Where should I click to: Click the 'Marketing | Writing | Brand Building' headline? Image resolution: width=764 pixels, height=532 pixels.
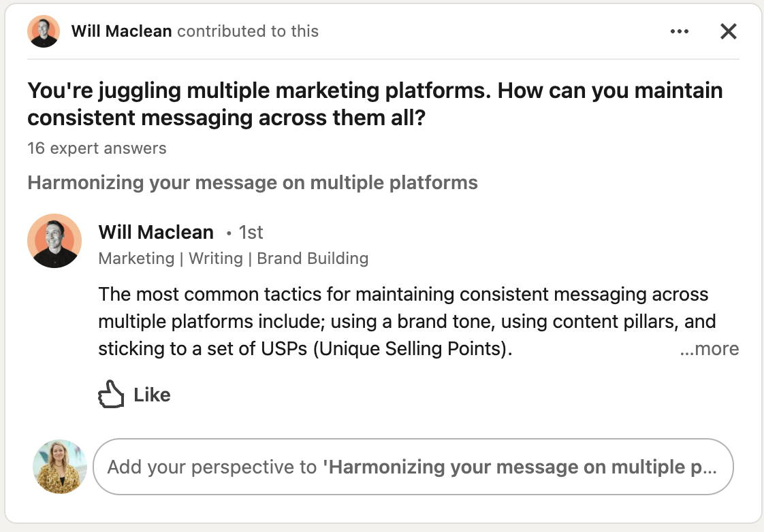click(x=233, y=259)
